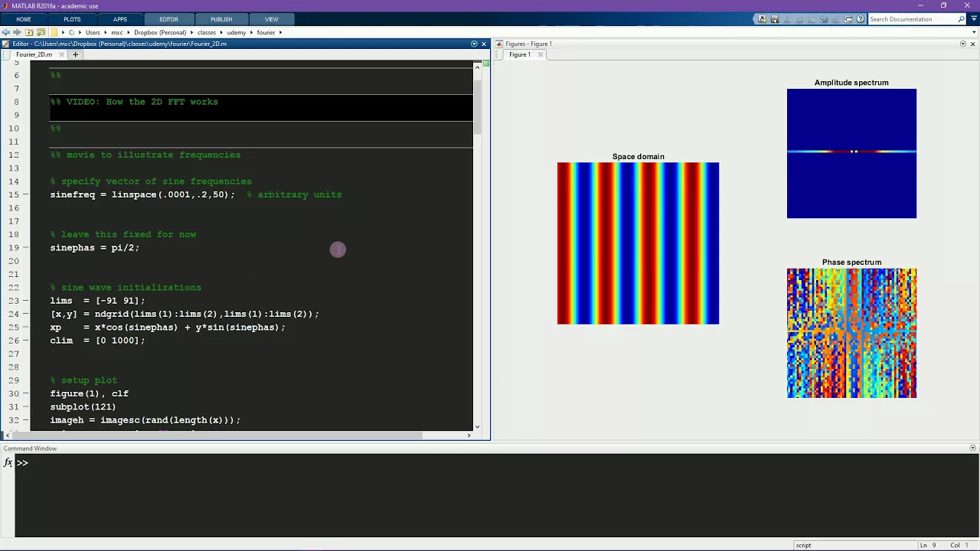Click the search magnifier in Search Documentation
Viewport: 980px width, 551px height.
coord(962,19)
